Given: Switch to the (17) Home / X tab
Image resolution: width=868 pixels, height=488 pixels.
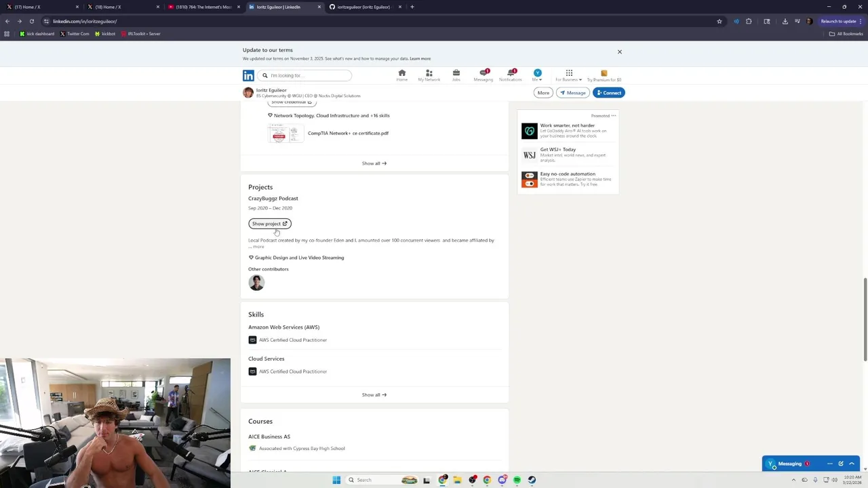Looking at the screenshot, I should 41,7.
